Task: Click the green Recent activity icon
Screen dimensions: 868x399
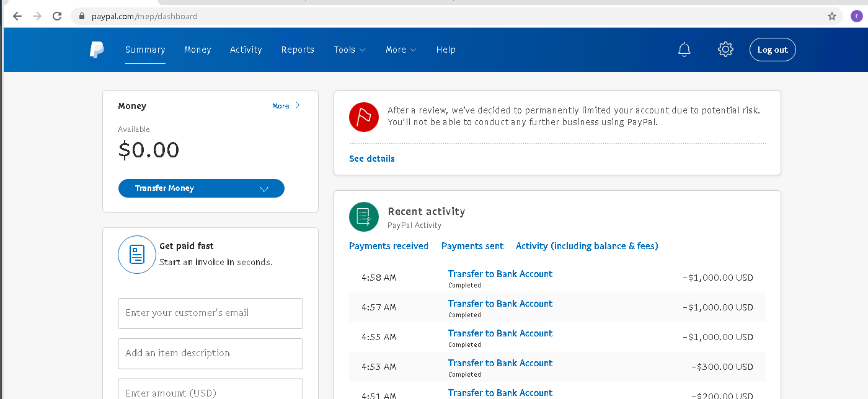Action: (x=364, y=217)
